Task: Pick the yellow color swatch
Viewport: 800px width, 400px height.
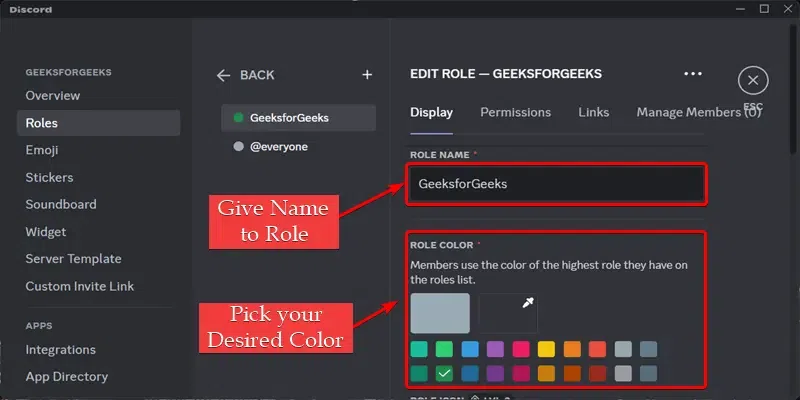Action: (x=546, y=349)
